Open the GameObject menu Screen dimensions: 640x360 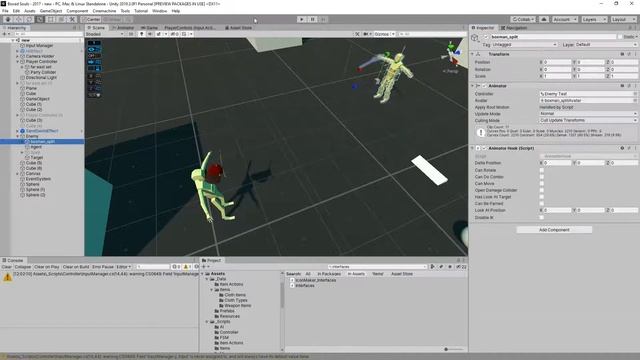[x=51, y=11]
